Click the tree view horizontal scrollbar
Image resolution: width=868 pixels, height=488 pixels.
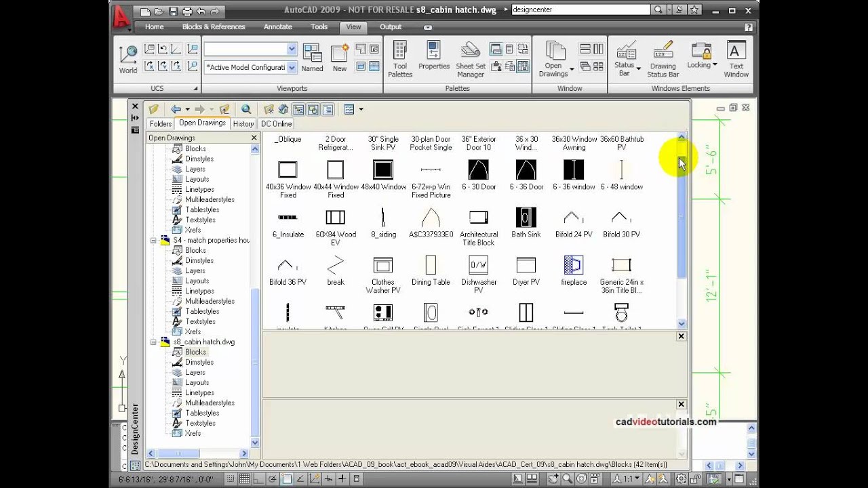click(x=198, y=453)
